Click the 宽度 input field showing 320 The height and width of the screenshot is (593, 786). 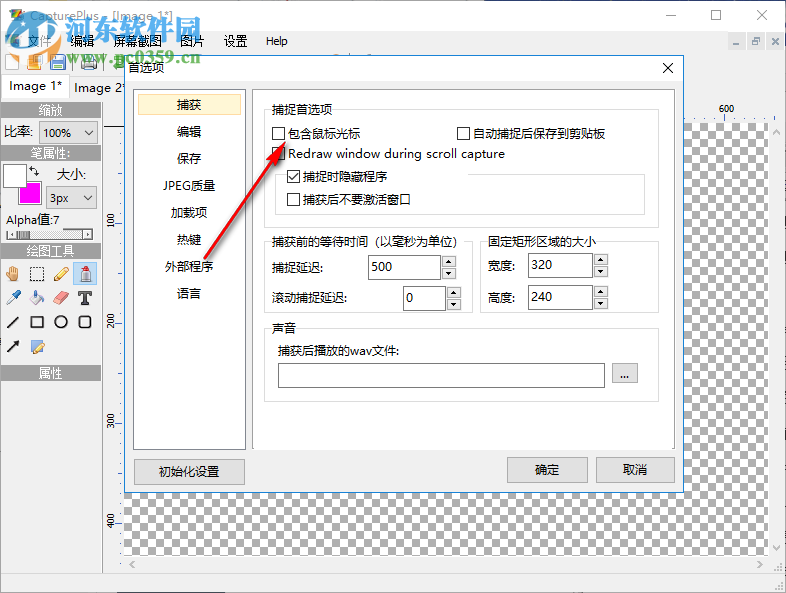click(560, 265)
